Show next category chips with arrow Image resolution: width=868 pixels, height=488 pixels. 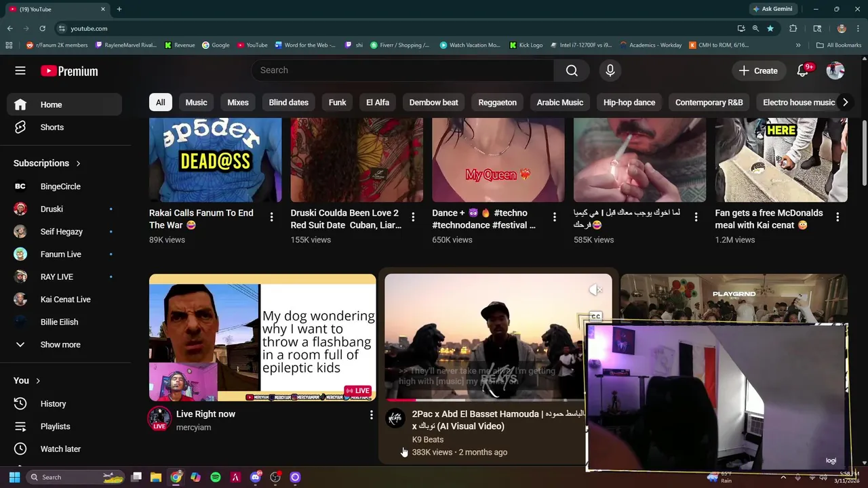845,102
